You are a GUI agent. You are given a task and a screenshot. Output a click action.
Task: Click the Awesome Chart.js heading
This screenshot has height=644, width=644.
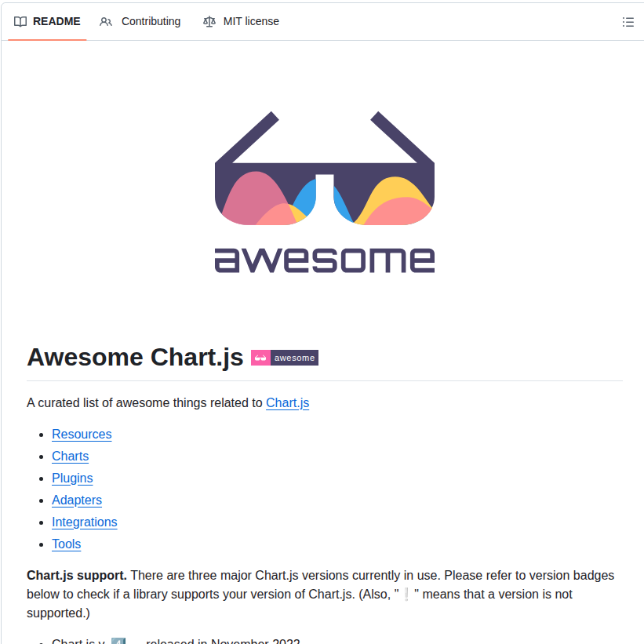(x=135, y=357)
